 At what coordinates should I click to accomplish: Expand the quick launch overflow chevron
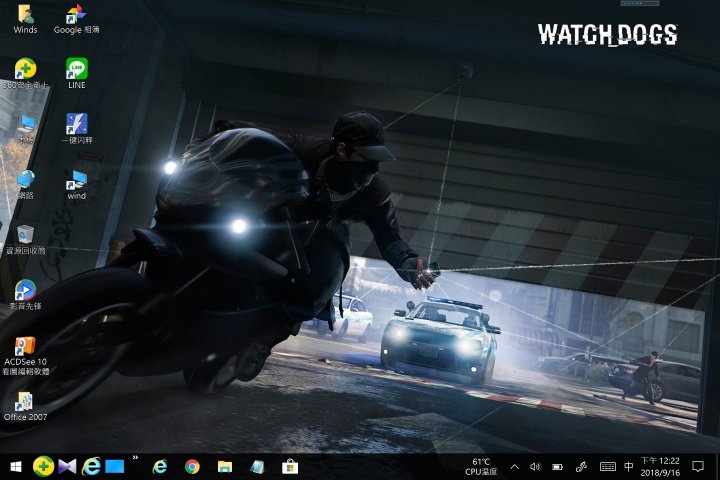(135, 457)
